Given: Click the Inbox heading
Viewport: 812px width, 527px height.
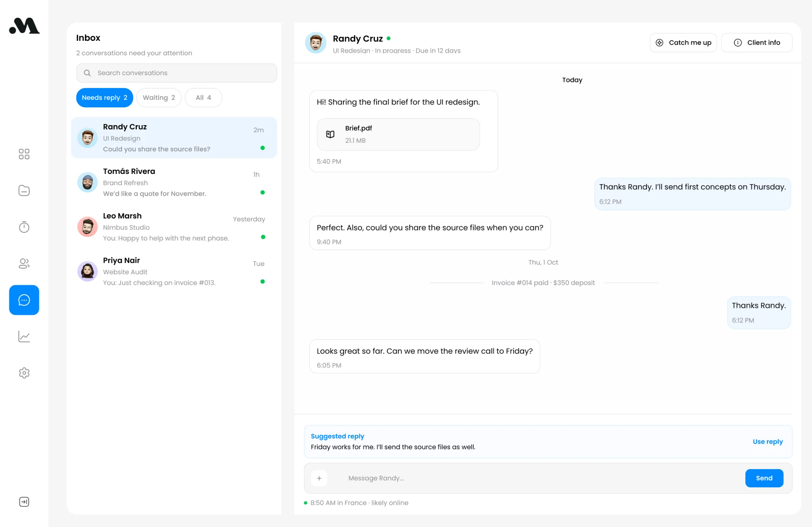Looking at the screenshot, I should tap(88, 38).
